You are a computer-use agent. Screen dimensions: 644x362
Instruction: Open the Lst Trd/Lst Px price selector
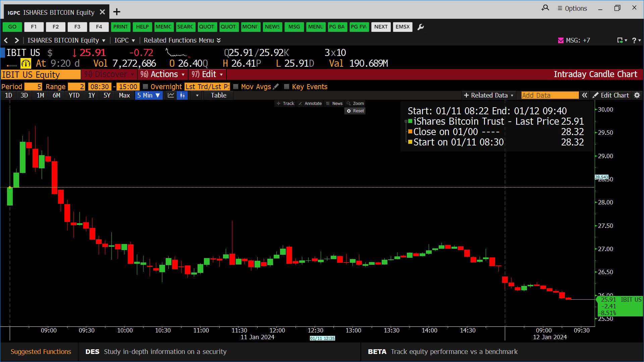pos(207,86)
